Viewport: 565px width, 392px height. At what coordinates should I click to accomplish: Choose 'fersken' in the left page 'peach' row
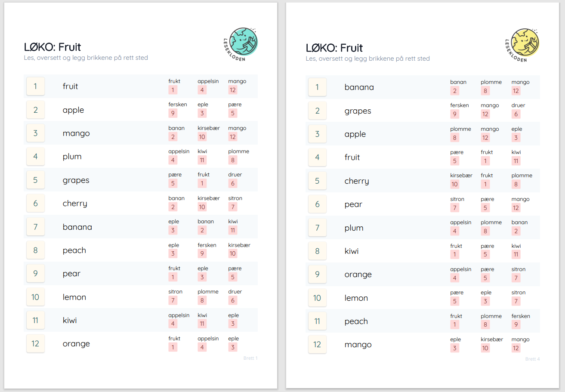(x=207, y=245)
